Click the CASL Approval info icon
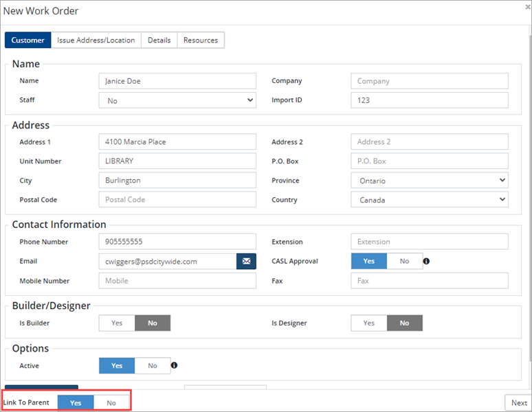Screen dimensions: 532x412 coord(426,262)
